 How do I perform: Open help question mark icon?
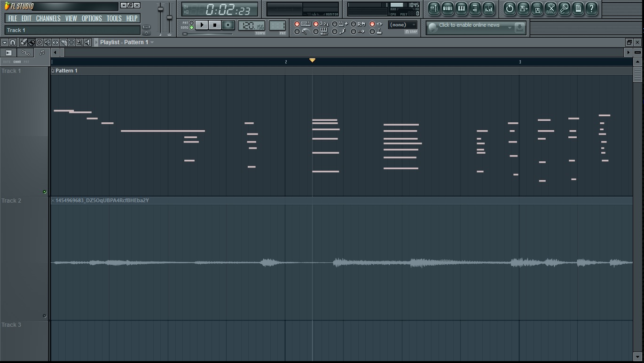(591, 8)
